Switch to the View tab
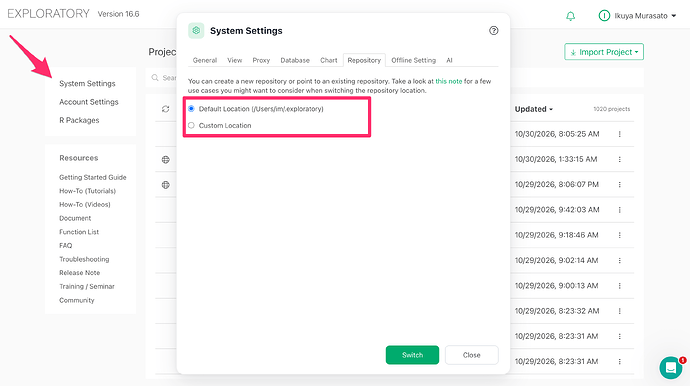Viewport: 690px width, 386px height. [x=235, y=60]
